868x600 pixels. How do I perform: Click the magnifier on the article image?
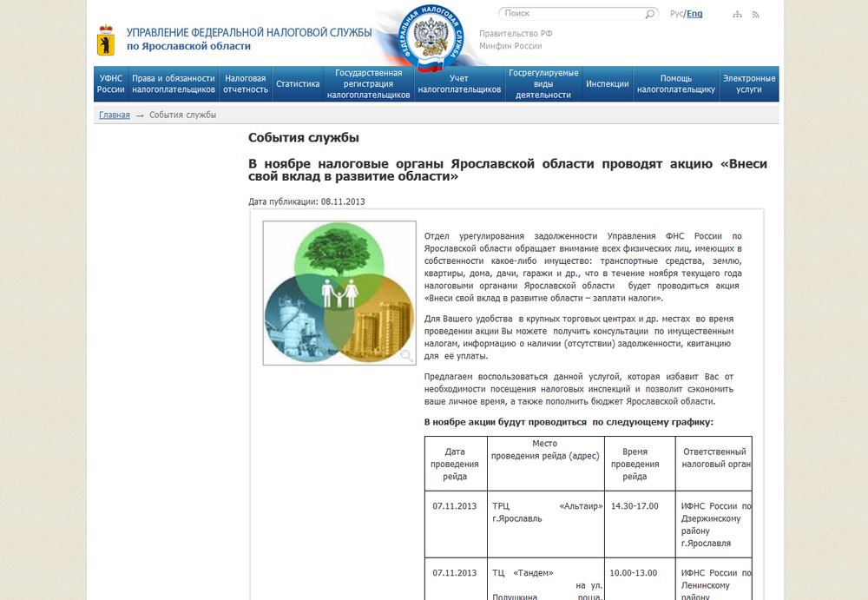coord(407,356)
